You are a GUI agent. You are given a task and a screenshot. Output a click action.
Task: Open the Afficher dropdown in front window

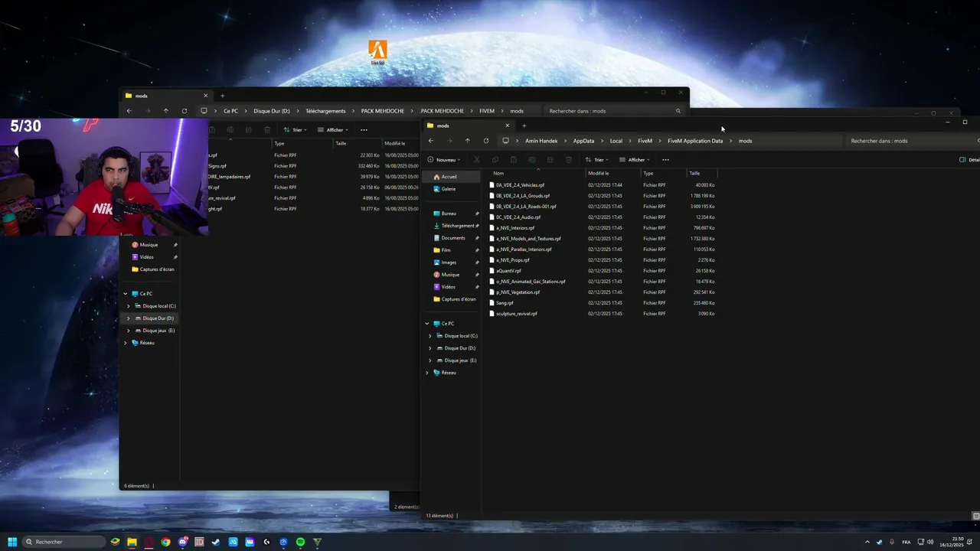click(x=635, y=160)
